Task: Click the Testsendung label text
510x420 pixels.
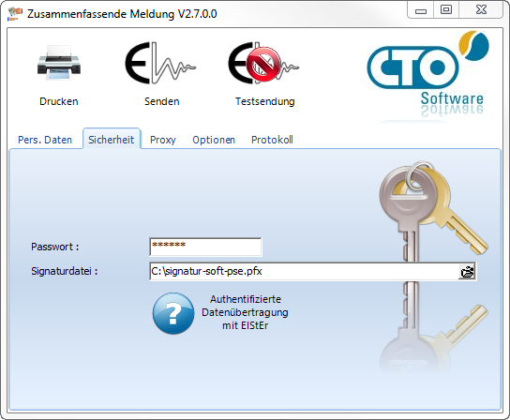Action: click(x=265, y=101)
